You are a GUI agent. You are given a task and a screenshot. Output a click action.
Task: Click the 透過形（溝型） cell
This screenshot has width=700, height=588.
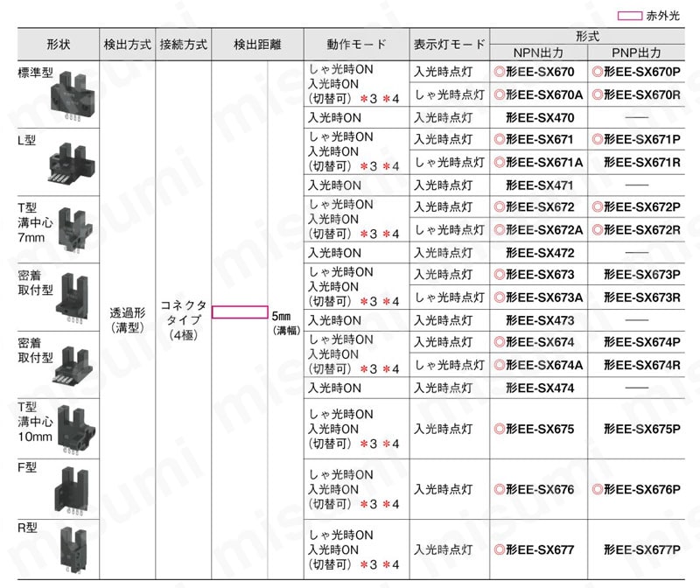[127, 320]
